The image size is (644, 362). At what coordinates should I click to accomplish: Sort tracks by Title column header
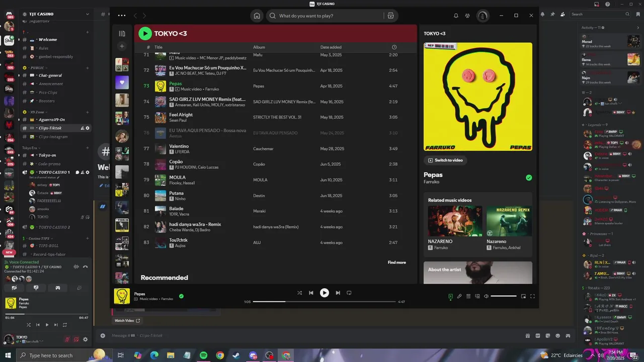point(158,47)
